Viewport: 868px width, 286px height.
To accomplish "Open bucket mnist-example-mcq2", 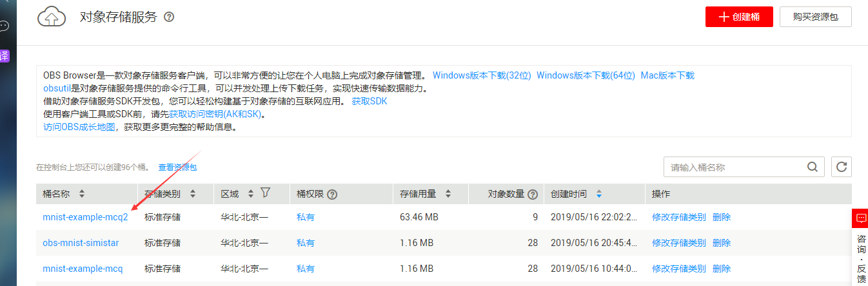I will coord(85,217).
